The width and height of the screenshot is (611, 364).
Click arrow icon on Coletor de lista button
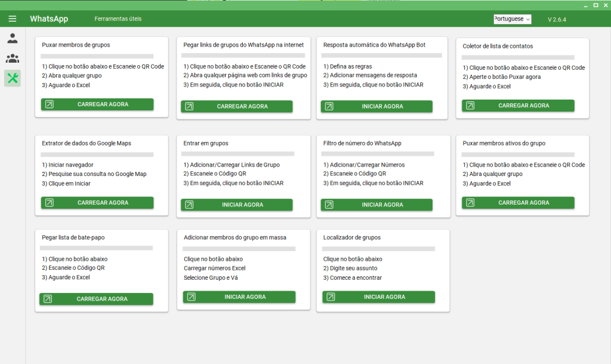click(470, 105)
